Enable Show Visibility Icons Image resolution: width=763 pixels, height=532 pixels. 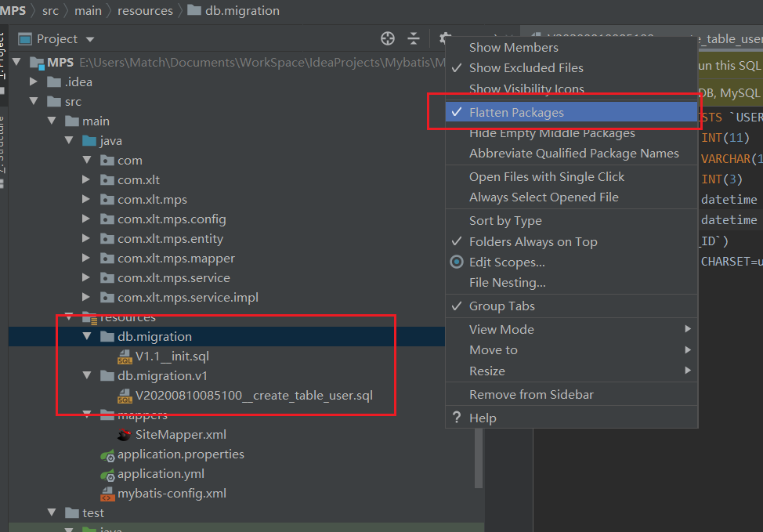526,89
